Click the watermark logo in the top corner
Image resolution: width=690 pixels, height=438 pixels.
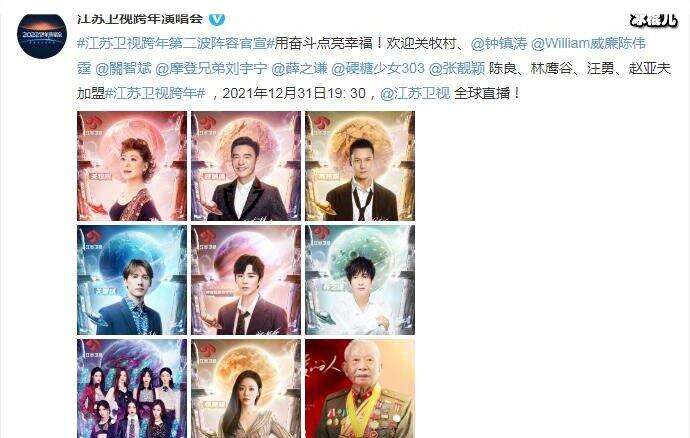point(653,20)
